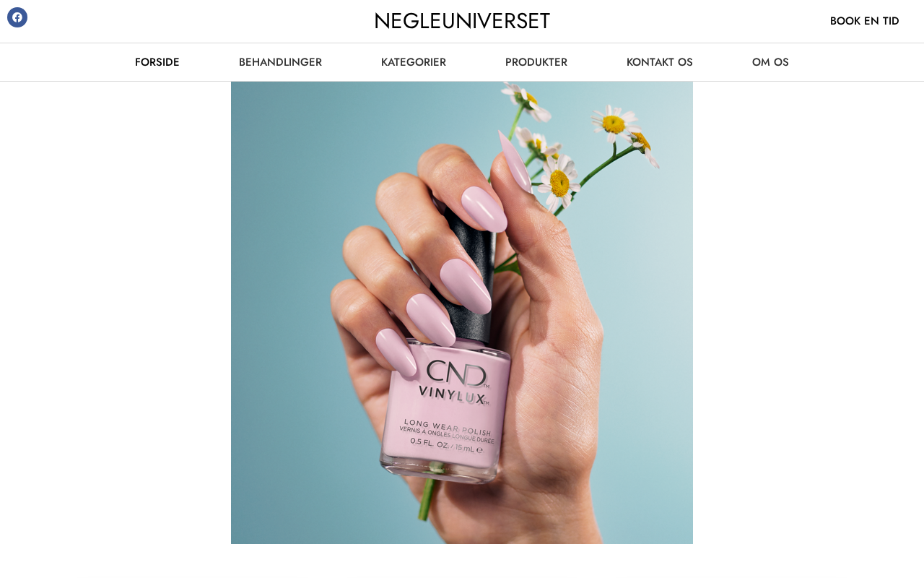Viewport: 924px width, 578px height.
Task: Navigate to KONTAKT OS
Action: pyautogui.click(x=660, y=62)
